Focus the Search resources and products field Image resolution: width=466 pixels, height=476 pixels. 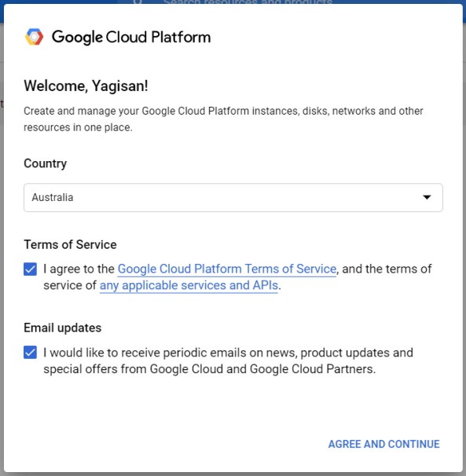[248, 2]
